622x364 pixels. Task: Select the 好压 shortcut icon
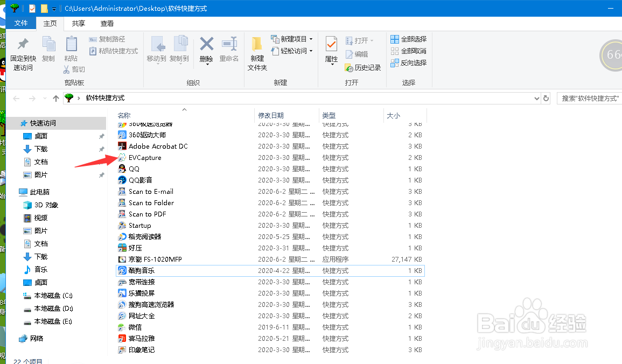pyautogui.click(x=122, y=248)
